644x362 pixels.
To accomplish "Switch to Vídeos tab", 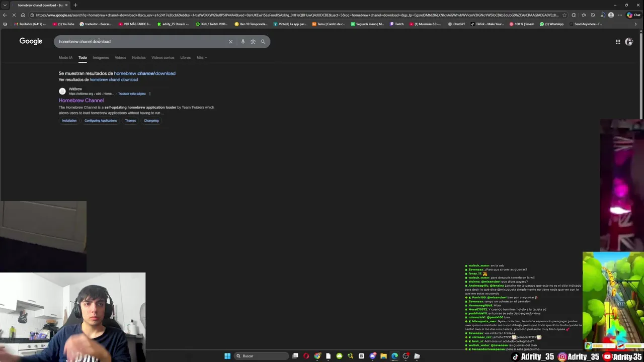I will click(120, 57).
